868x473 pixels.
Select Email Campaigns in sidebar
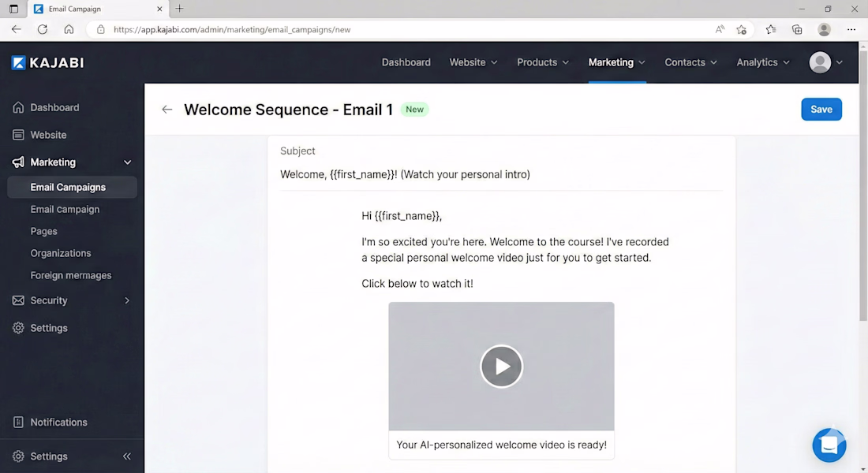72,187
